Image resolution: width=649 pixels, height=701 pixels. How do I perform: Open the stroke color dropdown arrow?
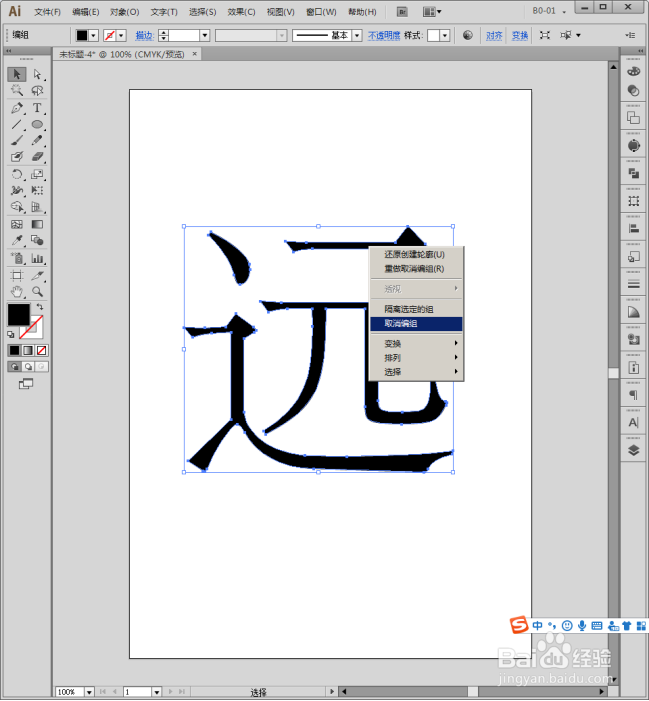(121, 35)
